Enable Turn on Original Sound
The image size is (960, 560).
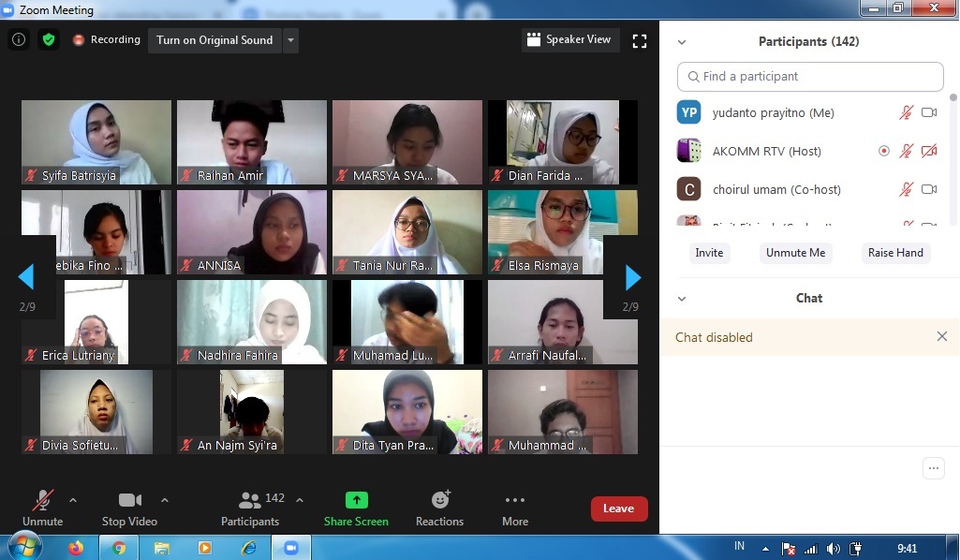tap(216, 41)
